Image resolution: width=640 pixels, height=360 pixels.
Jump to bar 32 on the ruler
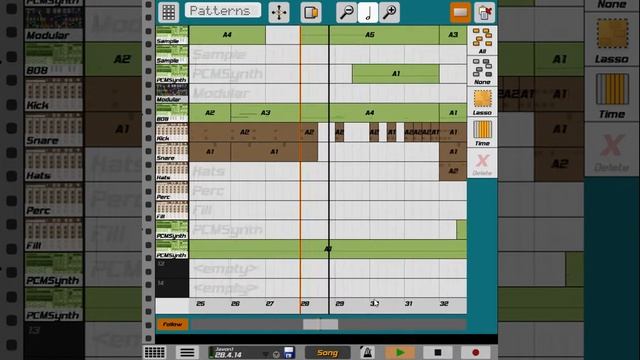pos(444,304)
